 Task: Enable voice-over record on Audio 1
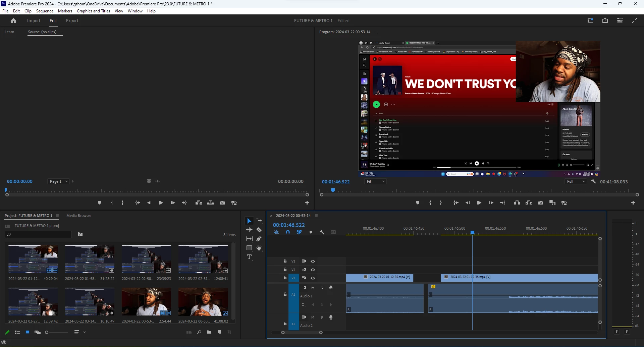tap(331, 288)
